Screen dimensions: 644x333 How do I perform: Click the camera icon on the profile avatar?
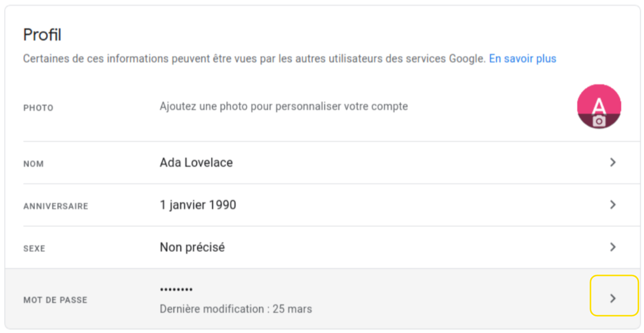coord(599,121)
